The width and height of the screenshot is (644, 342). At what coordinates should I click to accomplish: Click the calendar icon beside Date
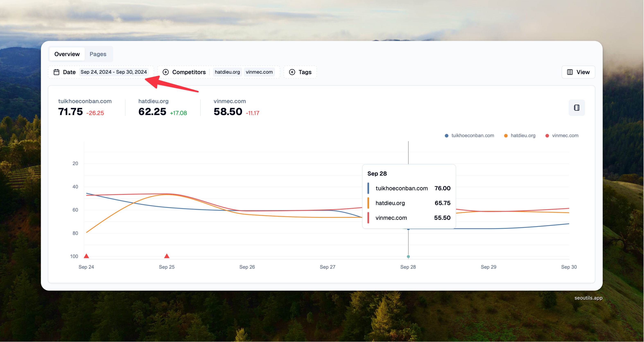56,72
